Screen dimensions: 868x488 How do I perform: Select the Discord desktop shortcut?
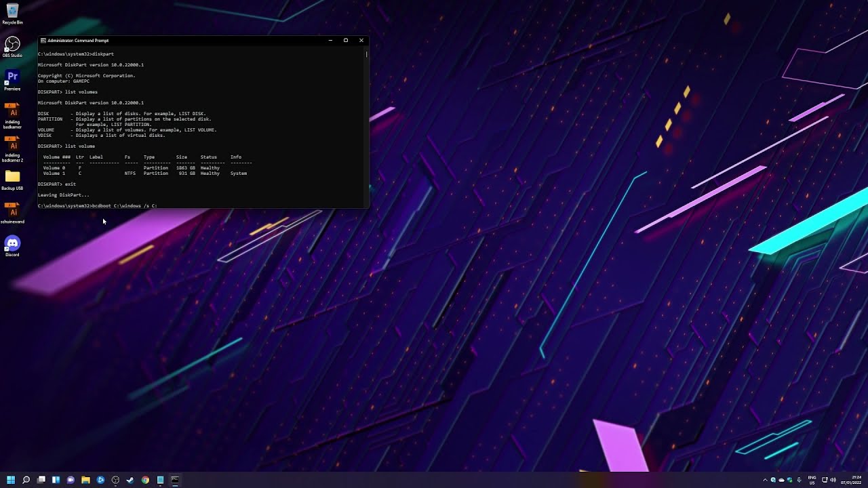coord(12,246)
